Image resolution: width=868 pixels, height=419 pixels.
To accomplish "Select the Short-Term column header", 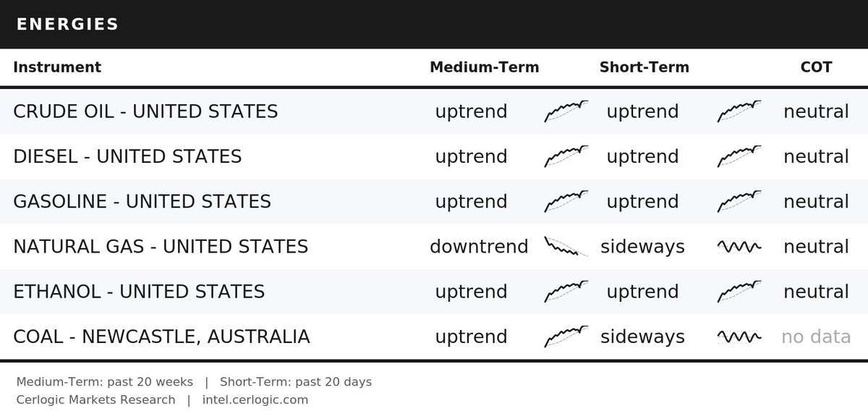I will point(644,67).
